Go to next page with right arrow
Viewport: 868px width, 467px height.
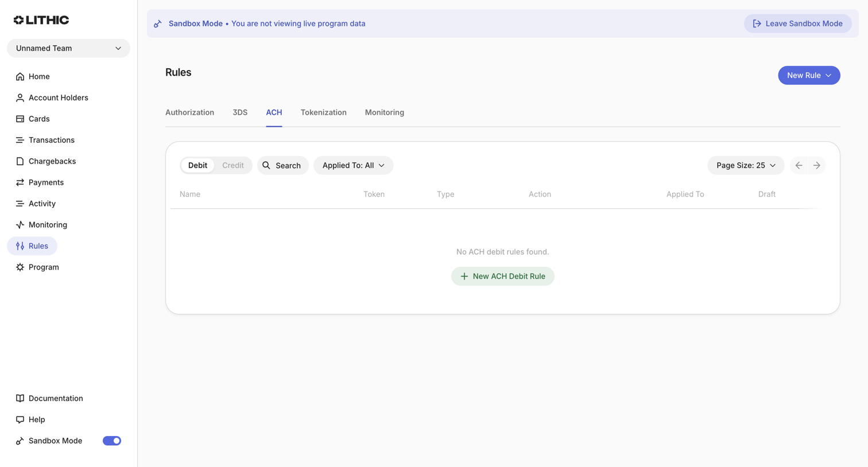[x=817, y=165]
